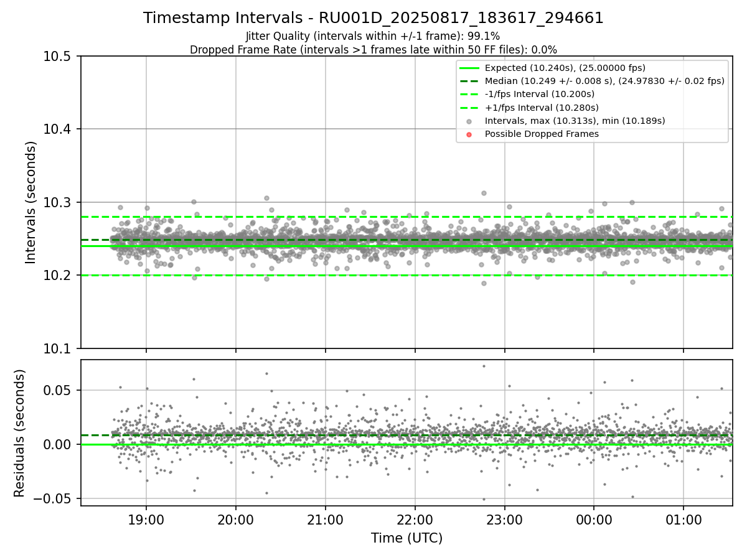Select the 'Jitter Quality' 99.1% subtitle line
This screenshot has width=747, height=560.
[373, 37]
